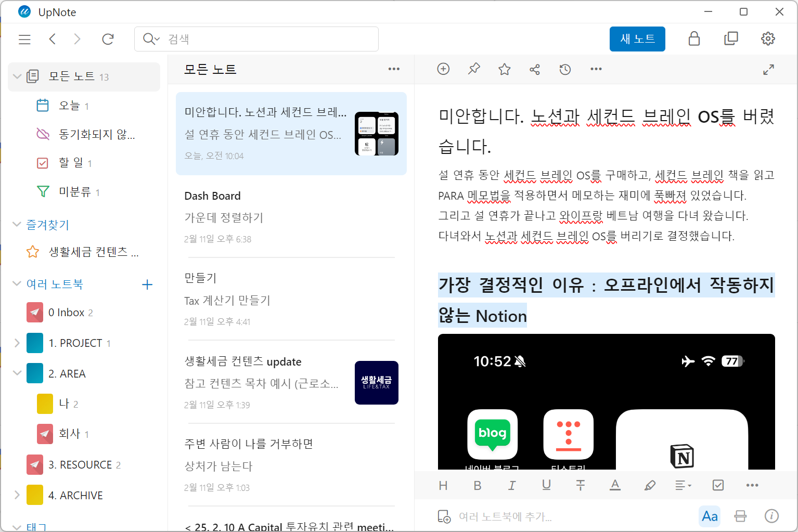Toggle strikethrough formatting
The image size is (798, 532).
pos(581,486)
